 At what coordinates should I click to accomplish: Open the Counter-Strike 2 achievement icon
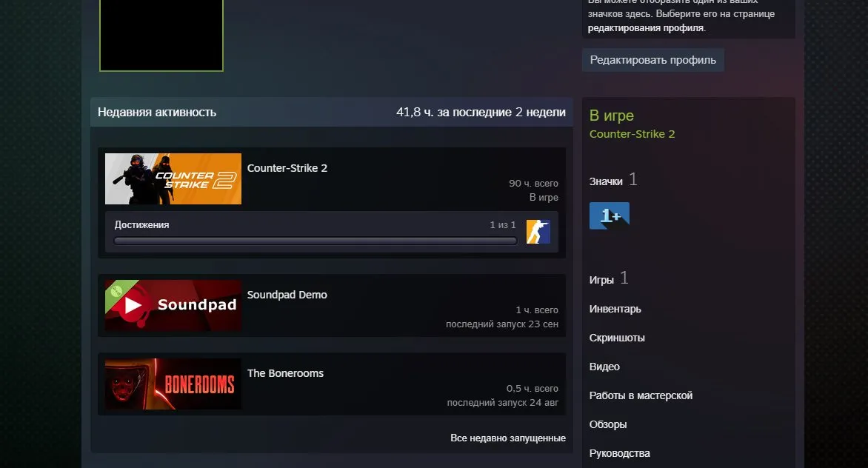point(538,232)
